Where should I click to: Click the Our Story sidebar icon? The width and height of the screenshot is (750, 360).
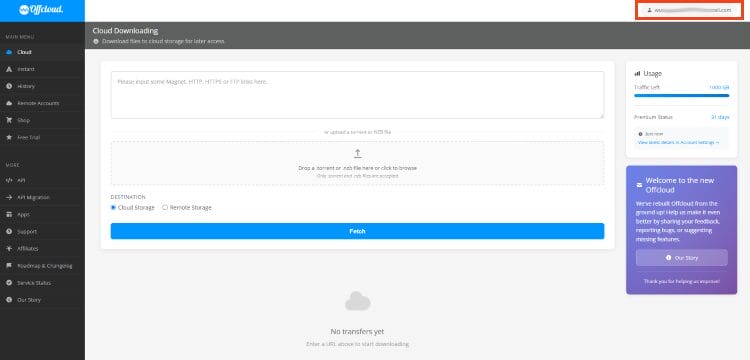pyautogui.click(x=9, y=300)
